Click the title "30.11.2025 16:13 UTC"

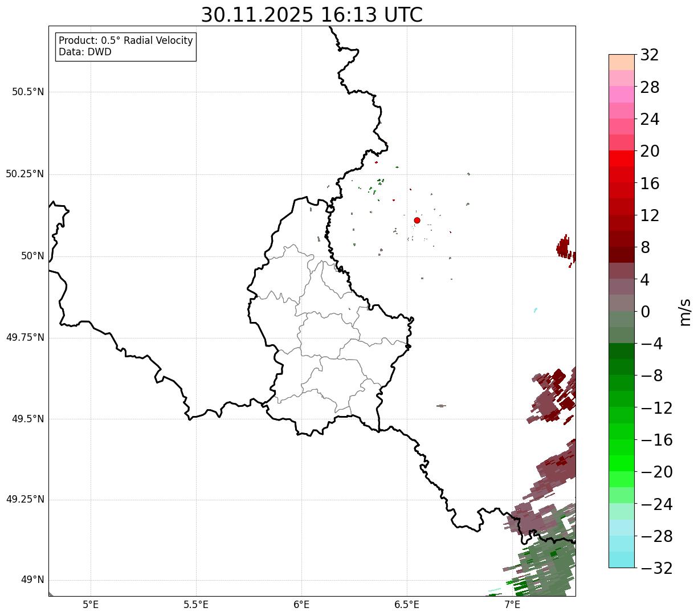pos(312,15)
